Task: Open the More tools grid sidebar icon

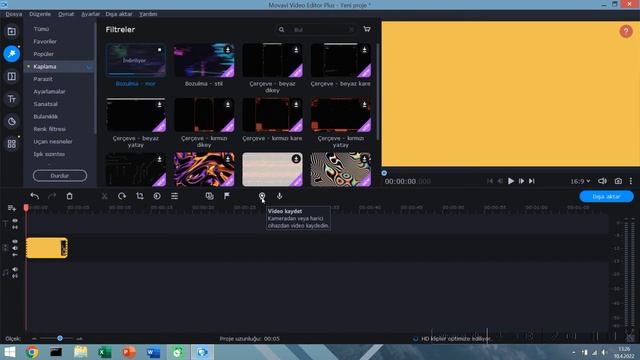Action: pos(11,144)
